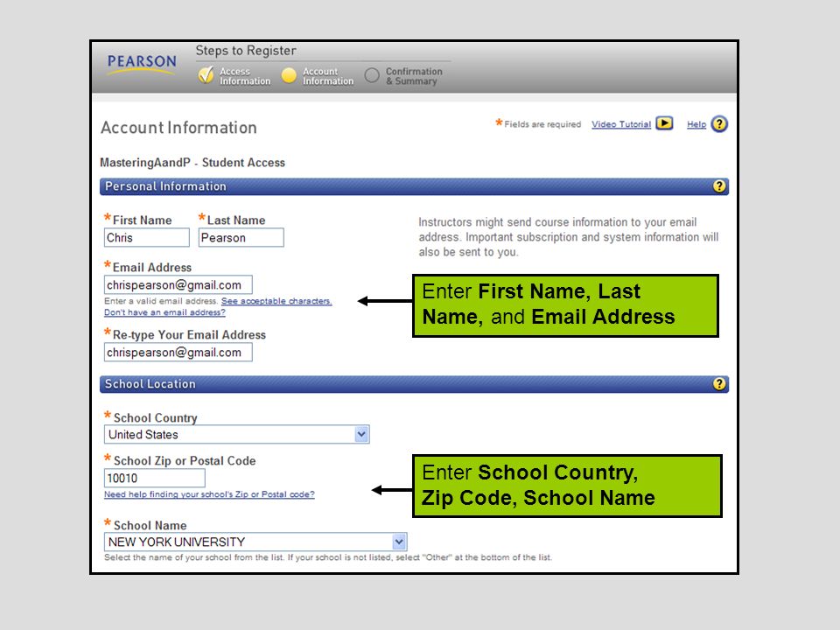Screen dimensions: 840x630
Task: Open the Help question mark icon at top
Action: point(719,124)
